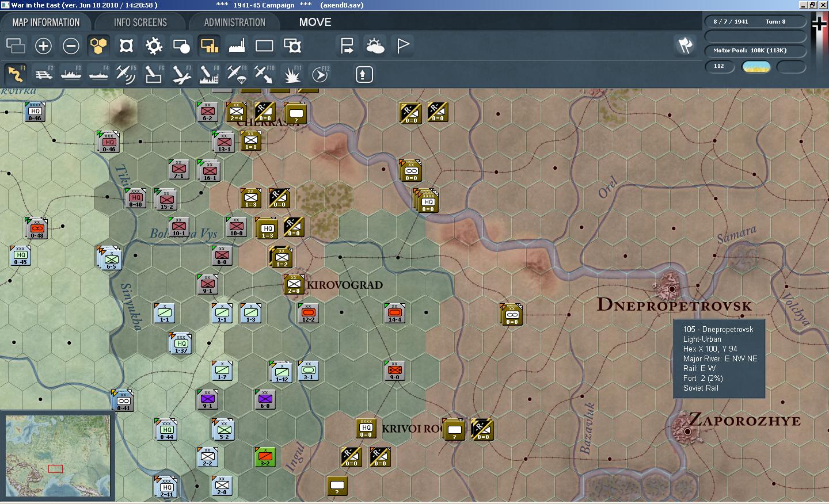Screen dimensions: 829x504
Task: Select the unit labeled 7-1
Action: point(178,170)
